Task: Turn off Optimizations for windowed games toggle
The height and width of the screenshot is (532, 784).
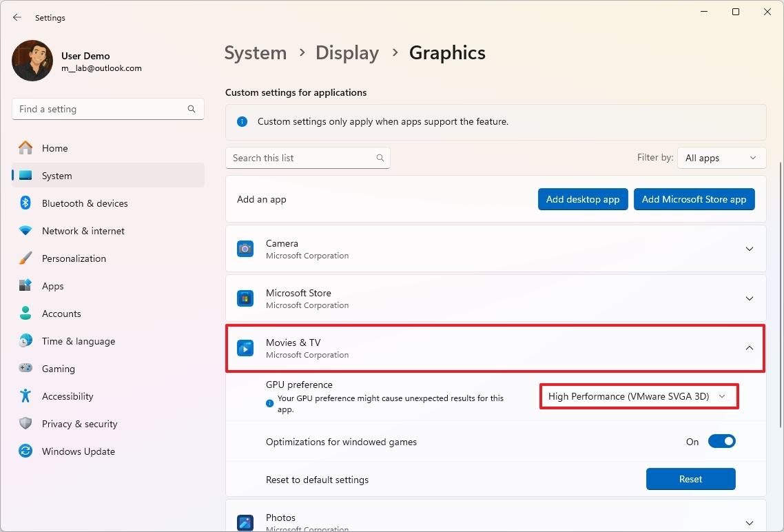Action: tap(721, 442)
